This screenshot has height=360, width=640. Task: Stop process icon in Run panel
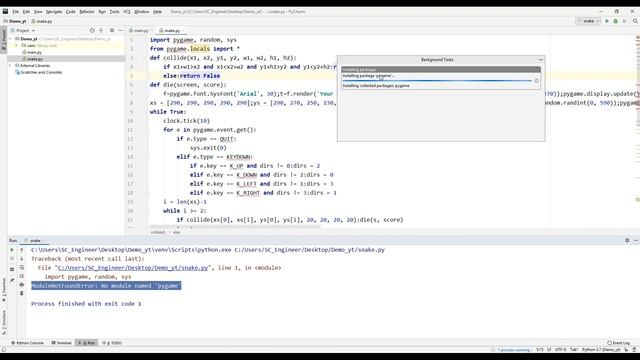[x=12, y=259]
